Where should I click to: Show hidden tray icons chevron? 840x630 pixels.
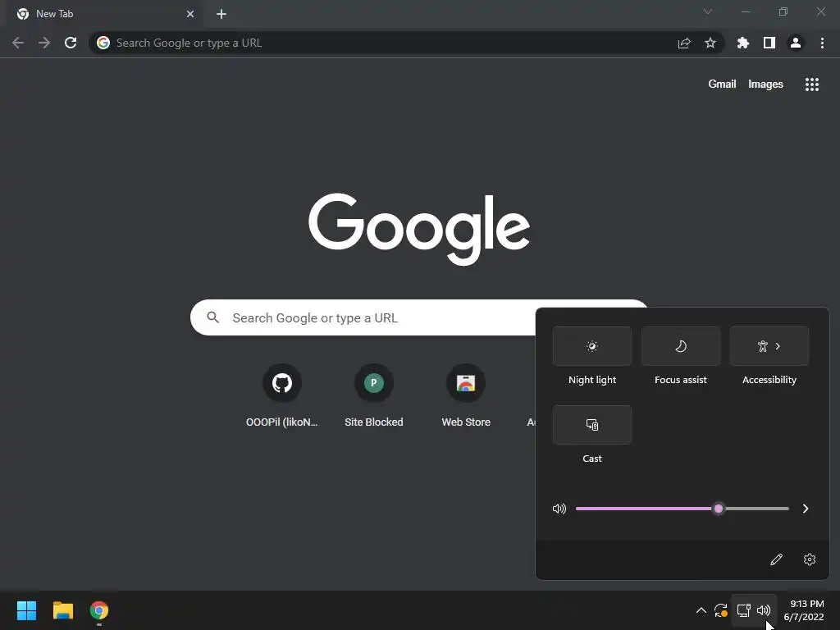pyautogui.click(x=701, y=610)
